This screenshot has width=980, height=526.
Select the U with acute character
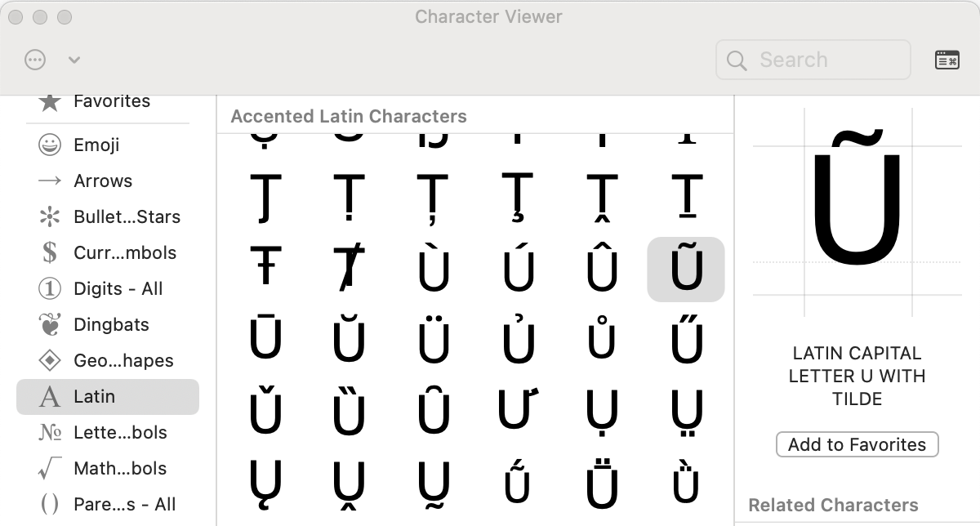click(x=518, y=270)
